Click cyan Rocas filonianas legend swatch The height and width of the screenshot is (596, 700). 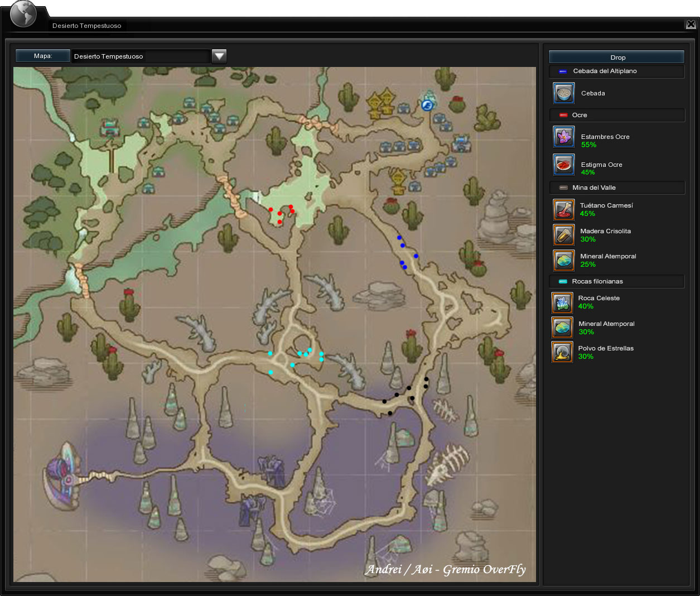click(x=563, y=281)
